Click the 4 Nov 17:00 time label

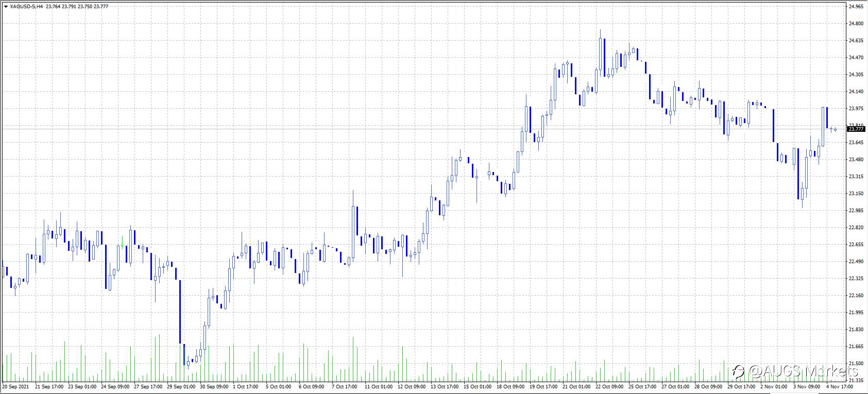841,386
